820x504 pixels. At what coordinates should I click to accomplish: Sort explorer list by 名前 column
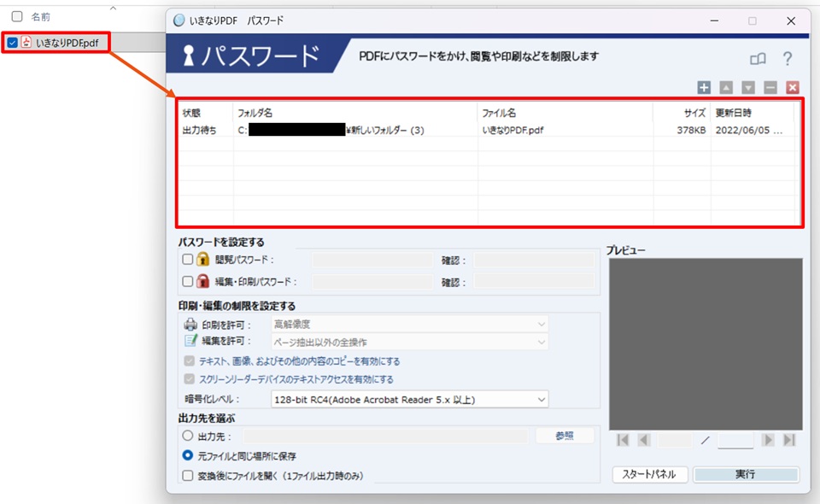[40, 17]
